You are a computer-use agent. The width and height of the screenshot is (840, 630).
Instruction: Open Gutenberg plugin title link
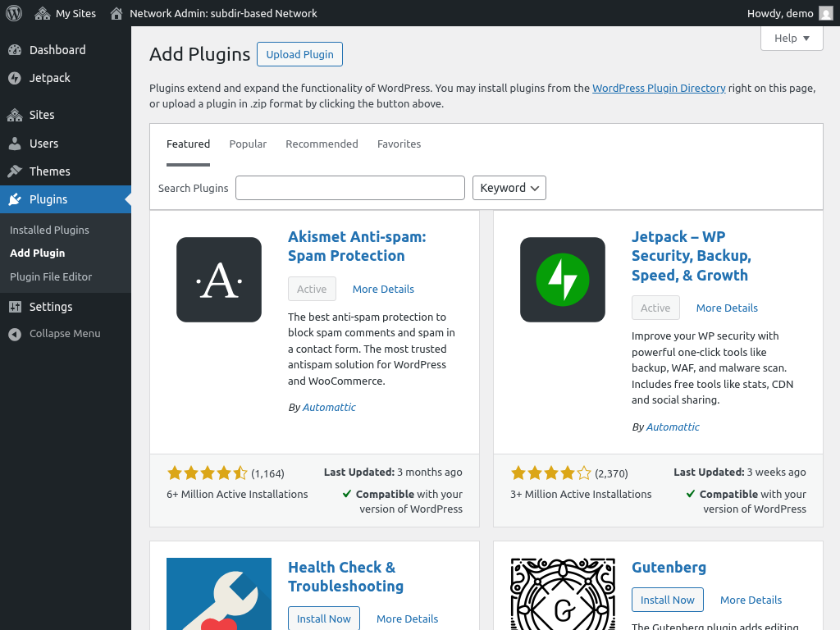pyautogui.click(x=669, y=568)
